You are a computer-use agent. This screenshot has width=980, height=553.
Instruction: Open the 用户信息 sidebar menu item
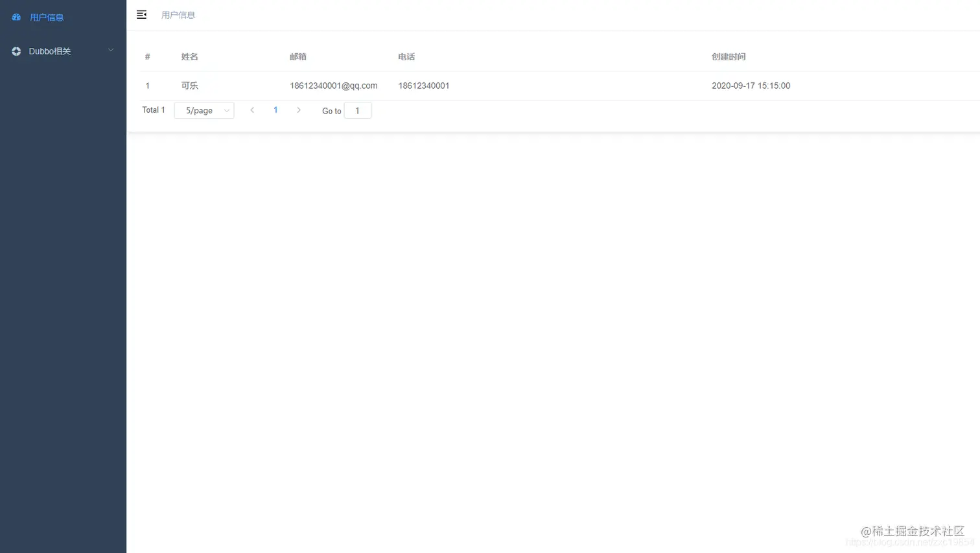pos(63,18)
